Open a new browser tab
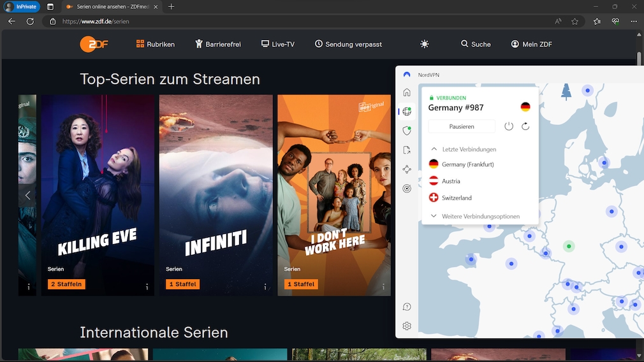 click(172, 6)
